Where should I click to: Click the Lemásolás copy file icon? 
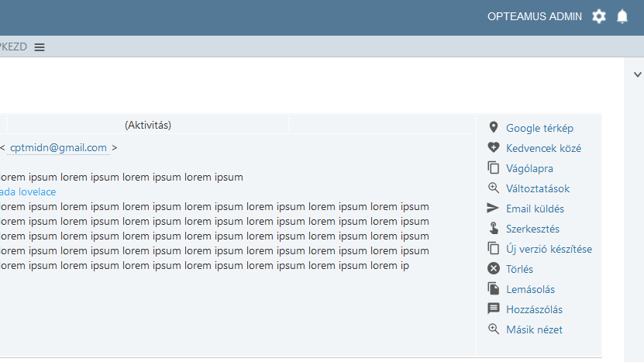tap(493, 289)
